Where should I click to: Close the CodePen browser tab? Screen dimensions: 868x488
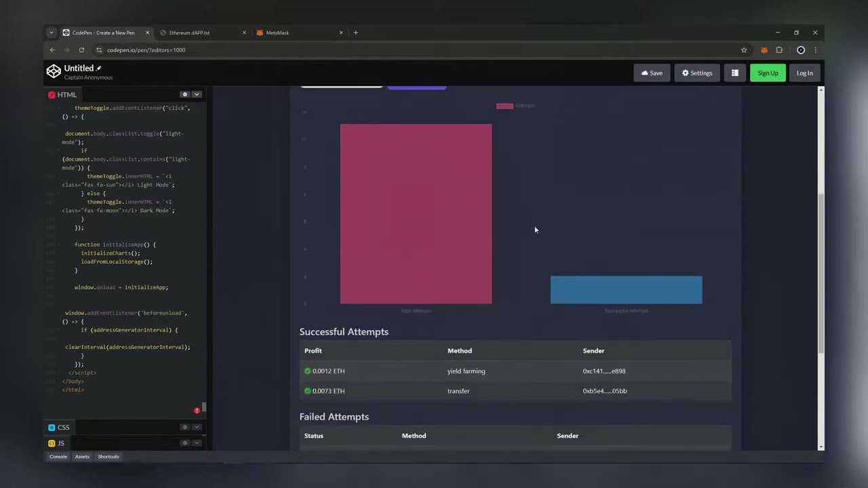(147, 33)
